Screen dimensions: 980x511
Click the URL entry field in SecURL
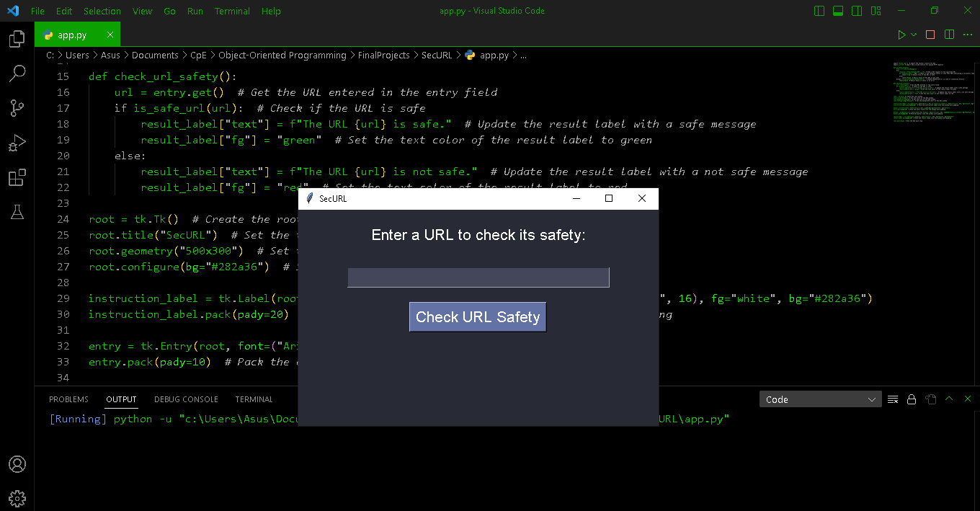(478, 277)
